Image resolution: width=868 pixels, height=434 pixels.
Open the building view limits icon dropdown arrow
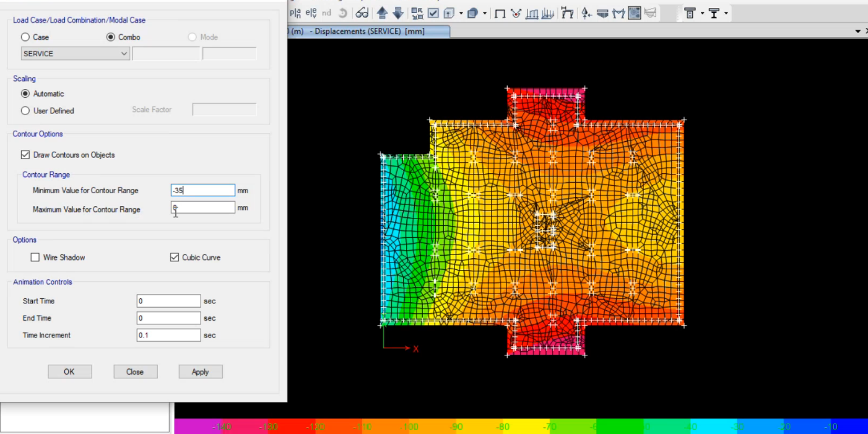pyautogui.click(x=461, y=13)
